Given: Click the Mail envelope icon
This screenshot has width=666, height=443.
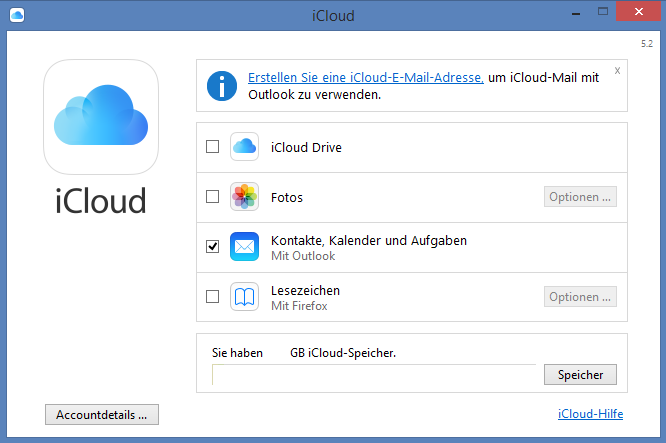Looking at the screenshot, I should click(x=245, y=247).
